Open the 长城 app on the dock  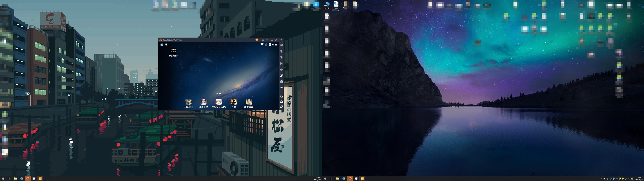(234, 102)
